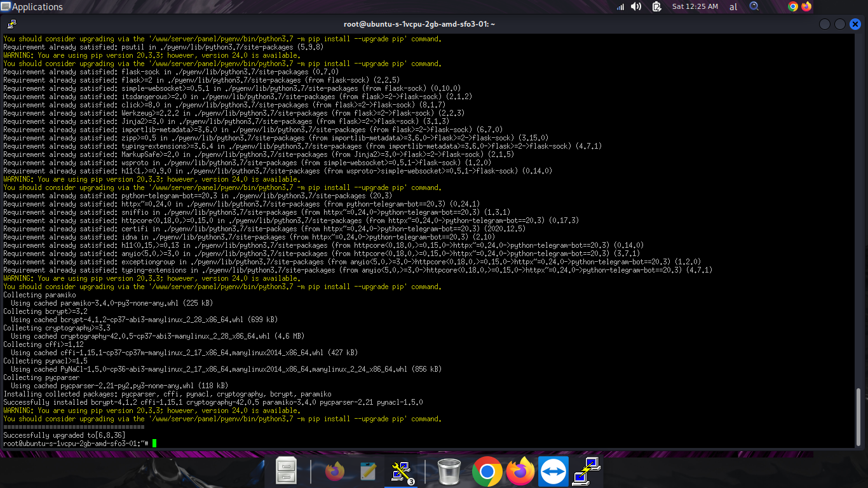The image size is (868, 488).
Task: Focus the terminal at the green cursor prompt
Action: pos(154,443)
